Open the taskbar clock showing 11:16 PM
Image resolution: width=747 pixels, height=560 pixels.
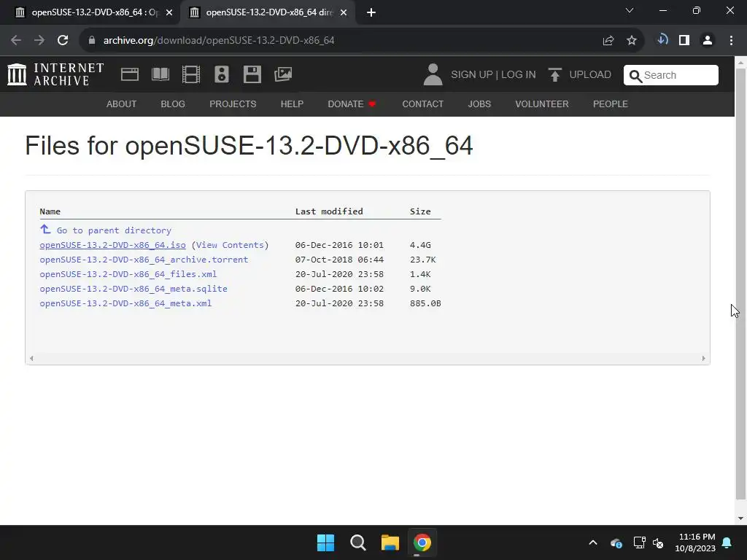tap(695, 542)
